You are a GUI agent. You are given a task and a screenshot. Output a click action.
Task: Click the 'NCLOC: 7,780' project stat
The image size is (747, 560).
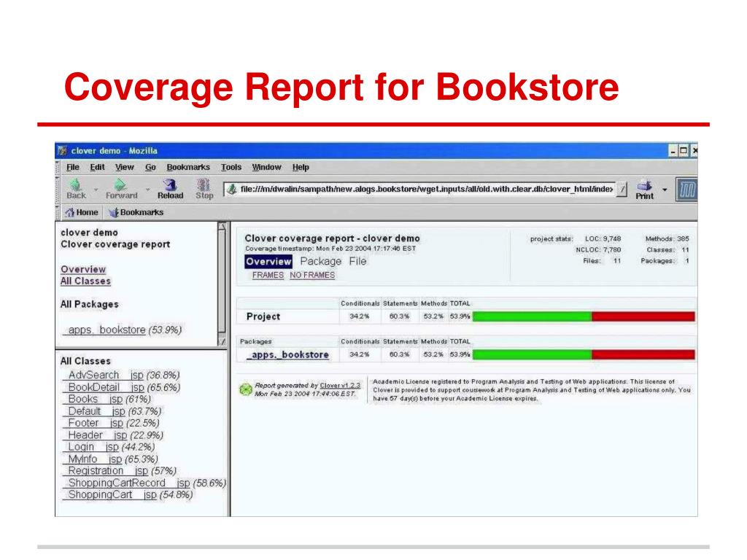[x=598, y=249]
